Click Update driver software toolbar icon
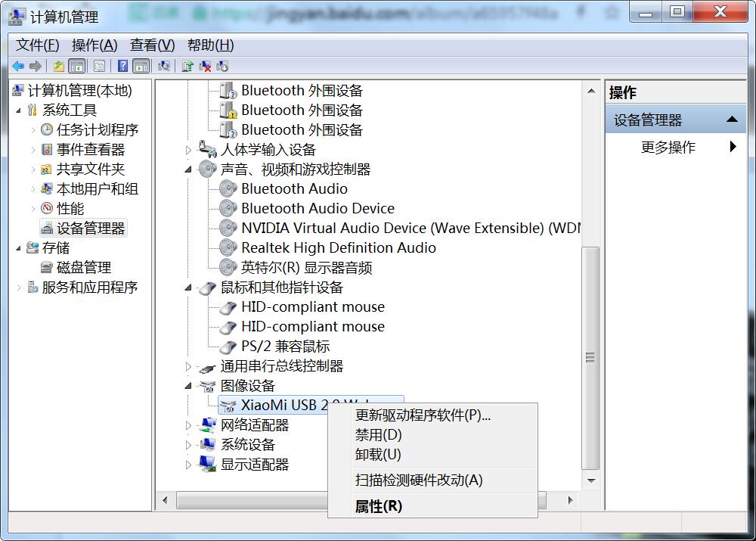The image size is (756, 541). (x=187, y=66)
